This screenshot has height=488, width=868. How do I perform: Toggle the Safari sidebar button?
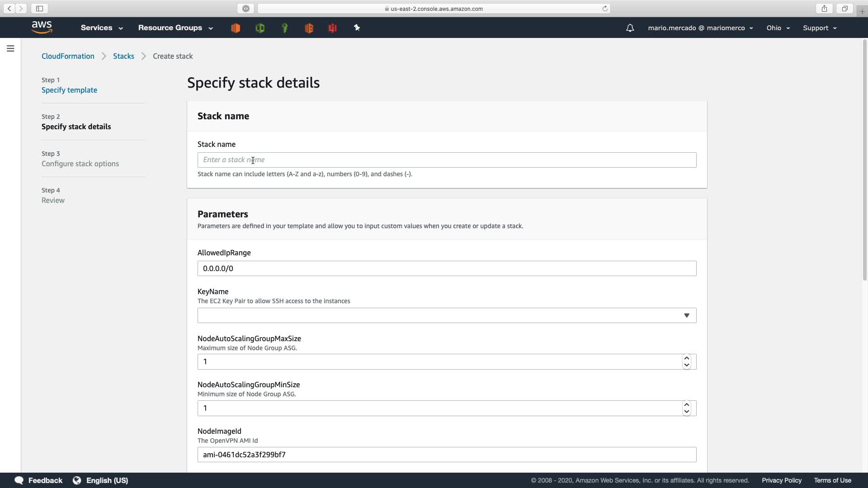39,9
